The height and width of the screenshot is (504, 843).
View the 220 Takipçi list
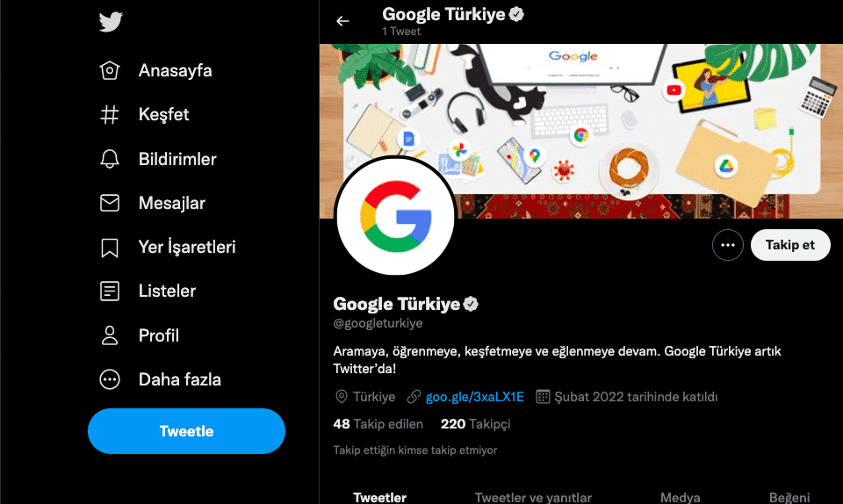[x=475, y=424]
